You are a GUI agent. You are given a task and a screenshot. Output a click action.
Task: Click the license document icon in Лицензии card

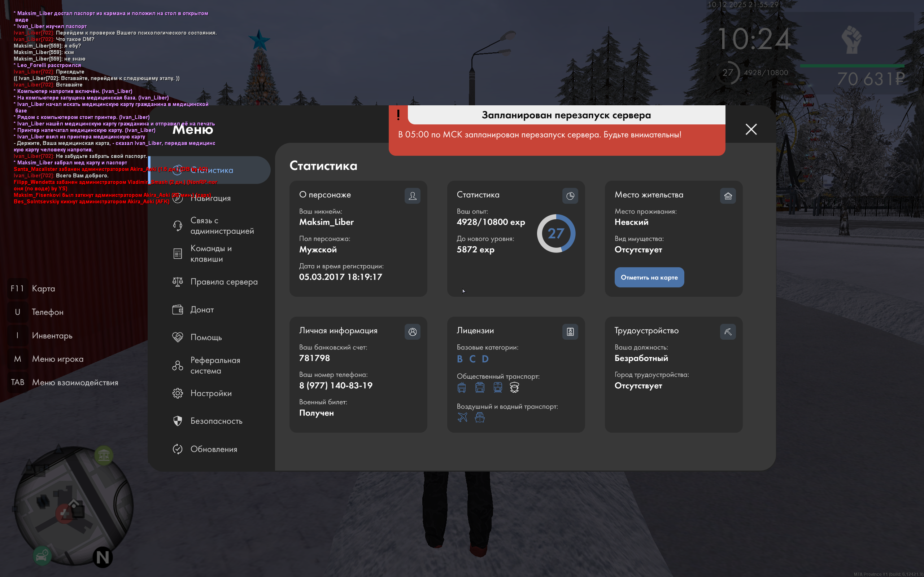click(x=570, y=332)
